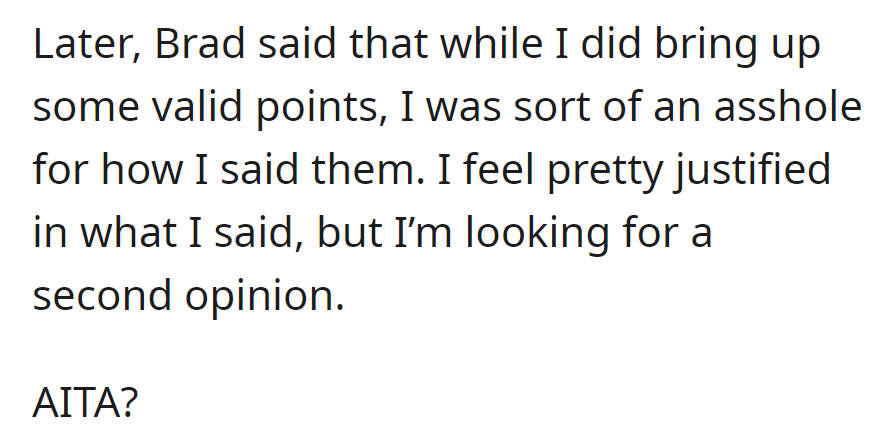Click the word "opinion" in the text

click(264, 293)
